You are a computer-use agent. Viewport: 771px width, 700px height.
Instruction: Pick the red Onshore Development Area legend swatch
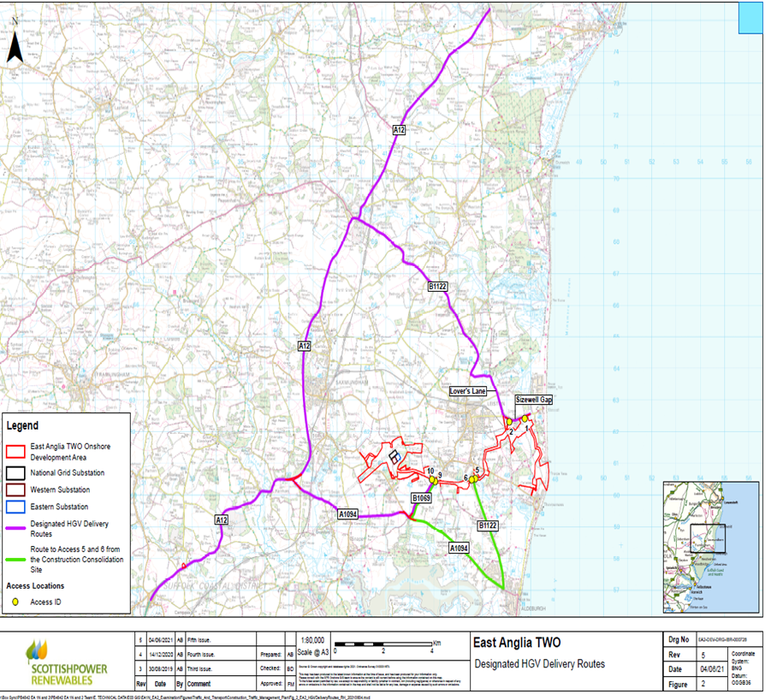point(17,451)
